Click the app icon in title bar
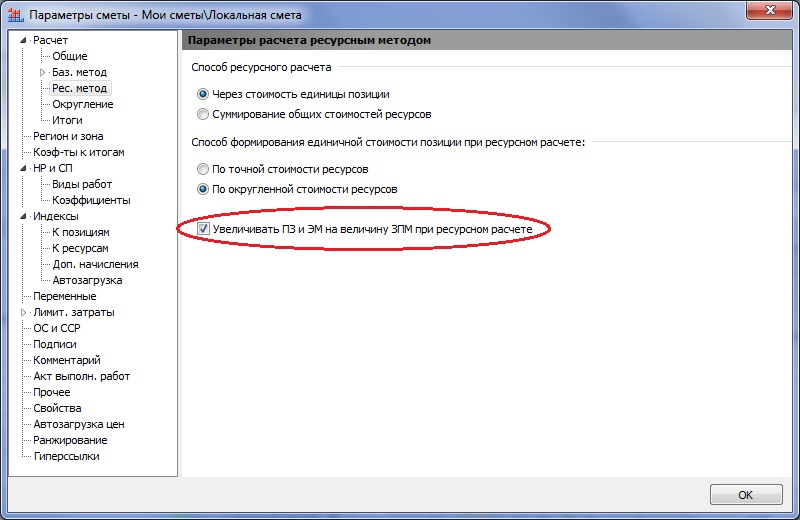The image size is (800, 520). click(x=16, y=15)
